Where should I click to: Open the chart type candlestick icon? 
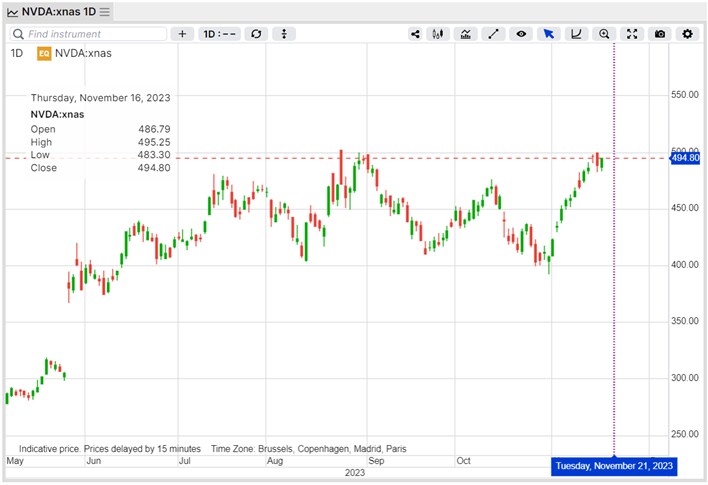(x=438, y=34)
